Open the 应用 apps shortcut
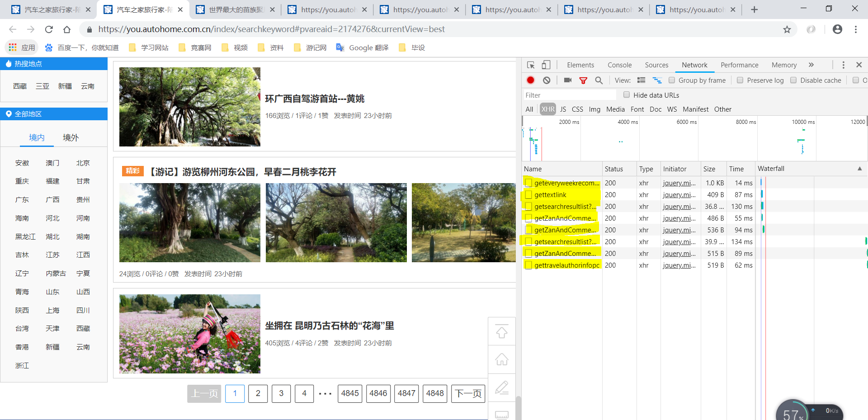The width and height of the screenshot is (868, 420). [21, 47]
